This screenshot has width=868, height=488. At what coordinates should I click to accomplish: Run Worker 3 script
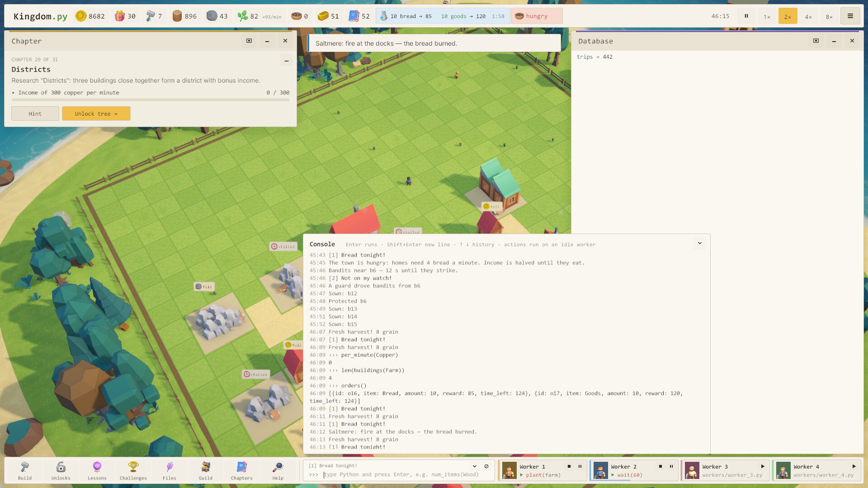763,466
